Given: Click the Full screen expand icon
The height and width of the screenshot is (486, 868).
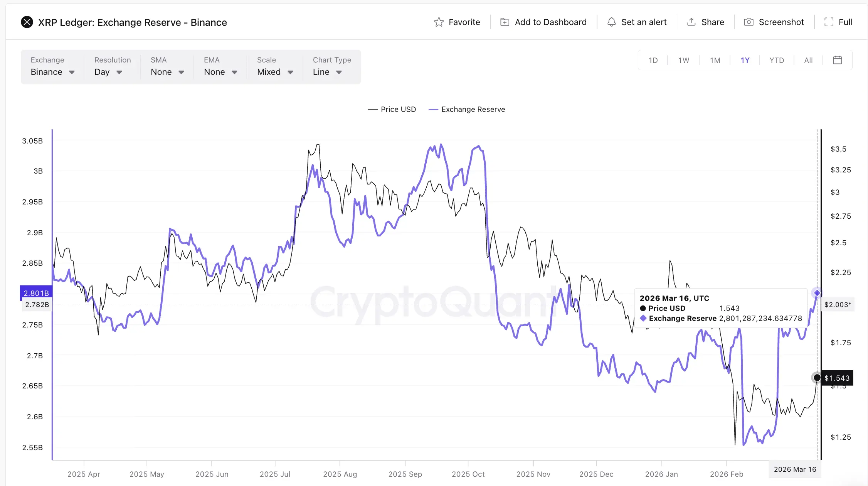Looking at the screenshot, I should click(829, 22).
